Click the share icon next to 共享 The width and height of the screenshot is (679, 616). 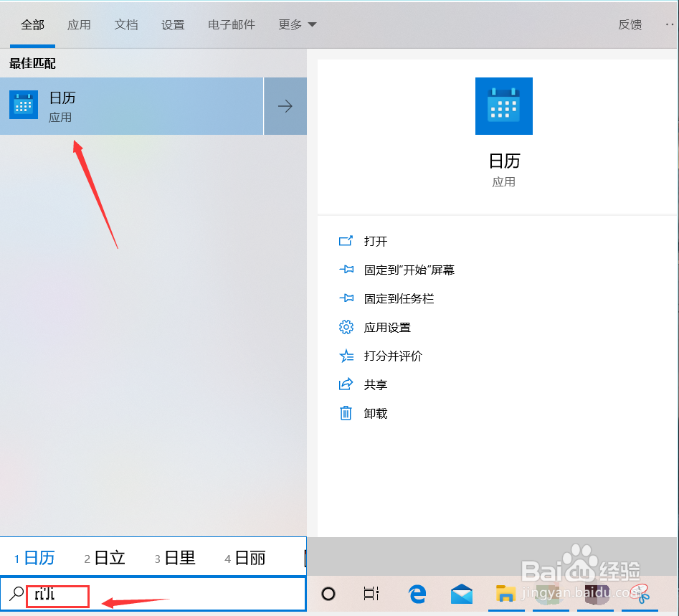tap(346, 384)
